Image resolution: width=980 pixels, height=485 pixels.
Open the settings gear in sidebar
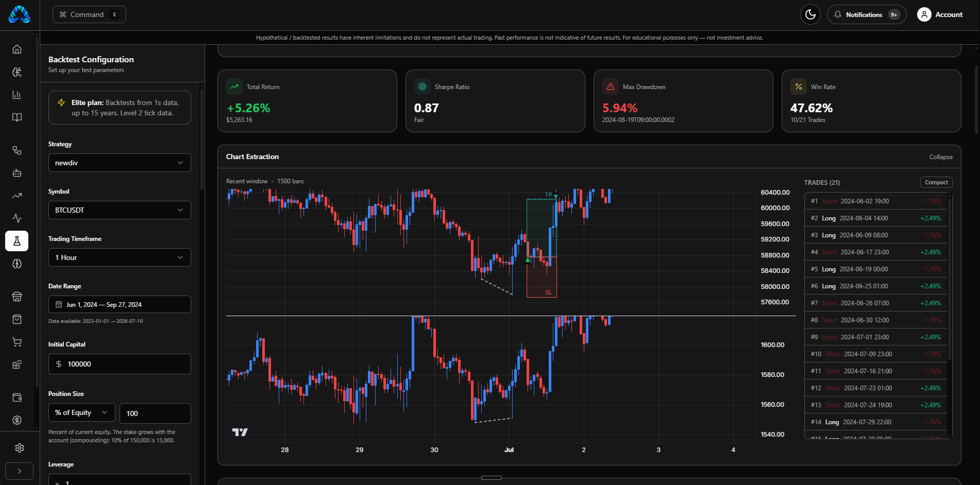(x=20, y=448)
